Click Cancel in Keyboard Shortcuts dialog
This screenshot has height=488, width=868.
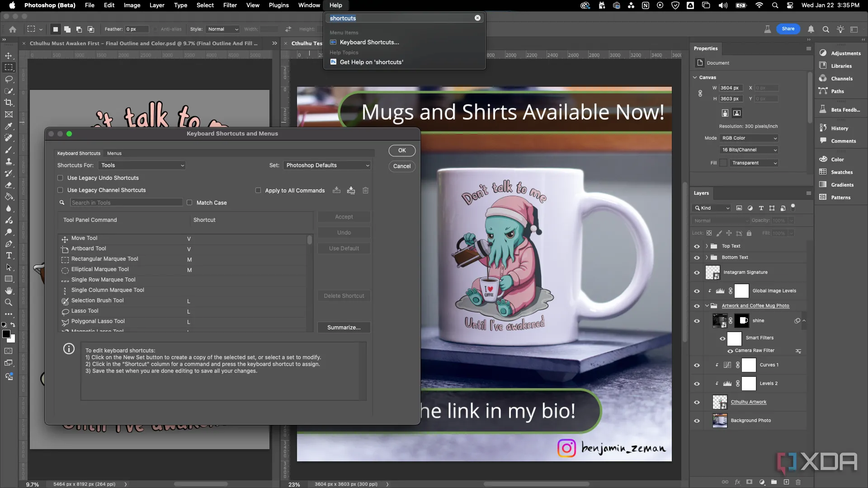tap(402, 166)
